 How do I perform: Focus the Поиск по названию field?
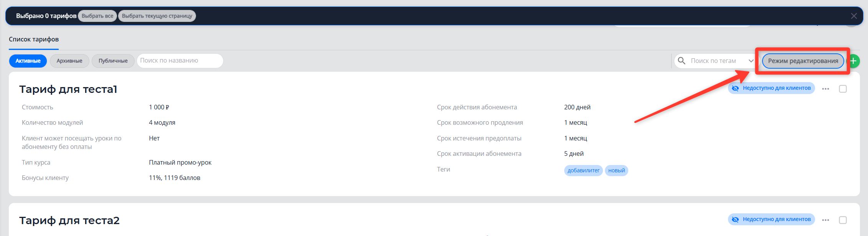180,61
